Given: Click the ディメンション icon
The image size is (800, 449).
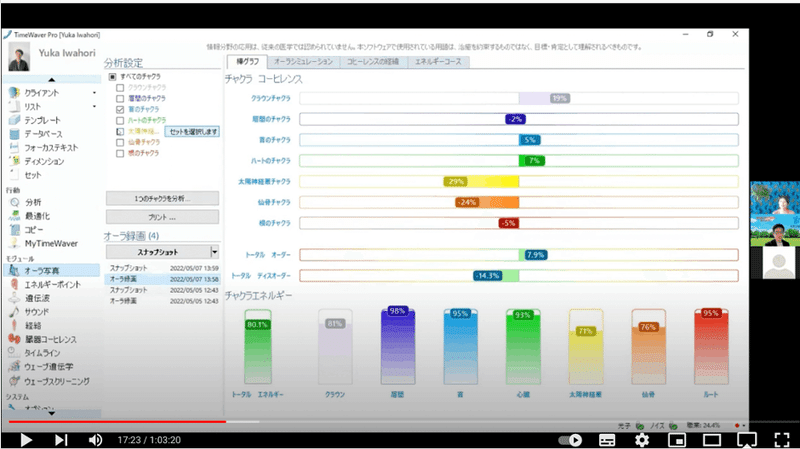Looking at the screenshot, I should 14,162.
